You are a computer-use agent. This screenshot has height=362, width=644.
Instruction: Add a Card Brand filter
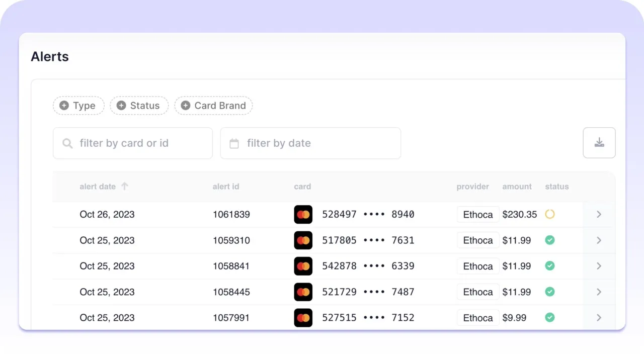(213, 106)
